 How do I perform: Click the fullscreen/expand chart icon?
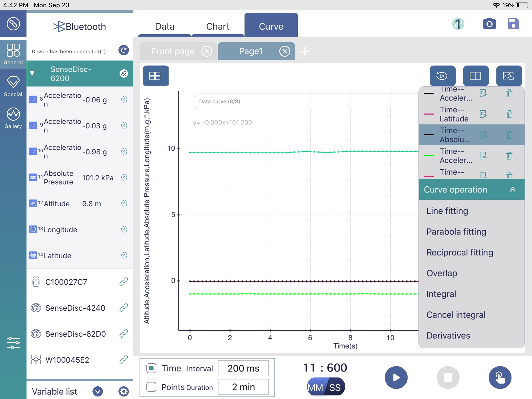[x=509, y=76]
